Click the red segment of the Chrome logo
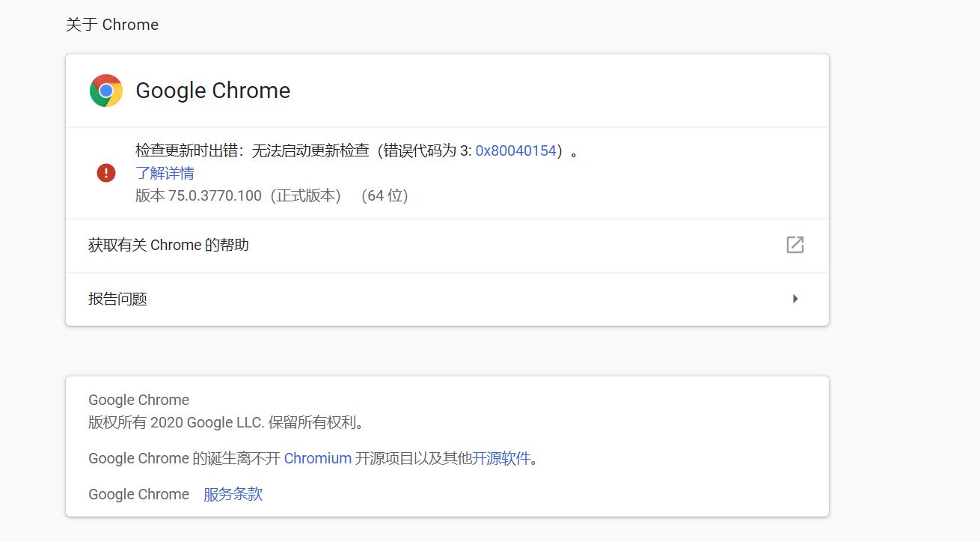 (105, 79)
